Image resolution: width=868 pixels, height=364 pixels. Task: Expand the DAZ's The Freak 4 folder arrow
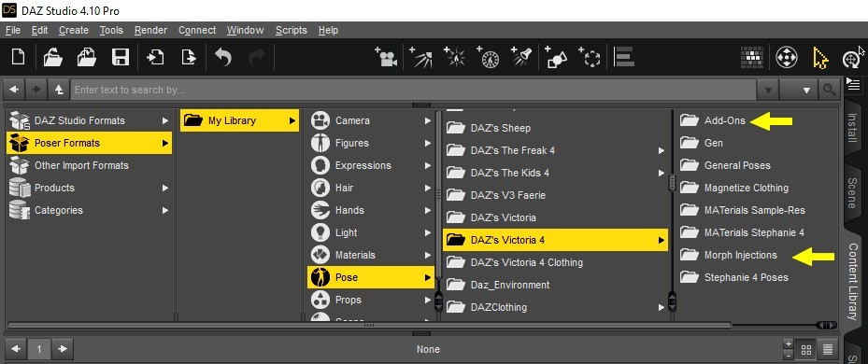pos(662,150)
